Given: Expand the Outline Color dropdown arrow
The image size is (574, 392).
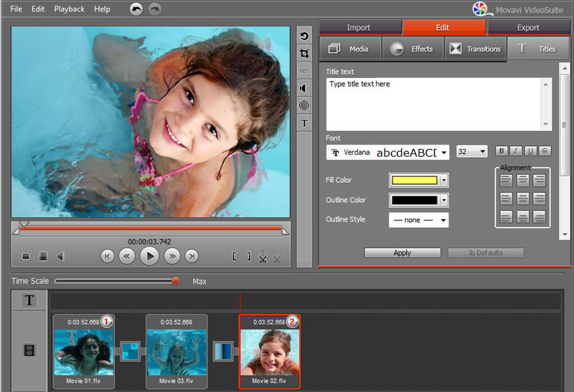Looking at the screenshot, I should coord(444,200).
